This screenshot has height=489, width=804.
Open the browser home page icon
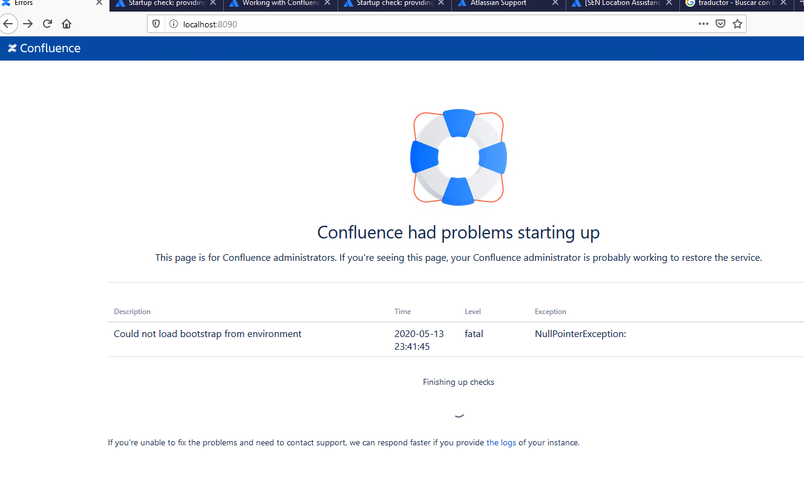(67, 24)
